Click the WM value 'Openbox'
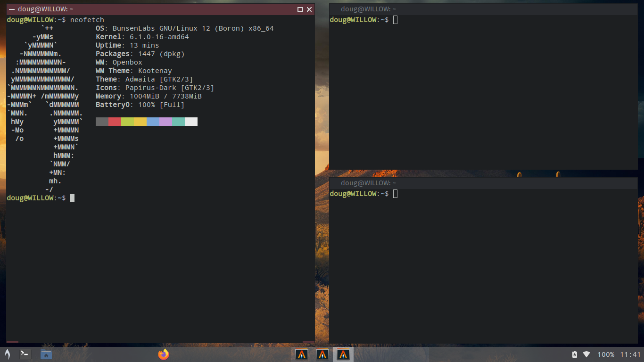644x362 pixels. [x=127, y=62]
